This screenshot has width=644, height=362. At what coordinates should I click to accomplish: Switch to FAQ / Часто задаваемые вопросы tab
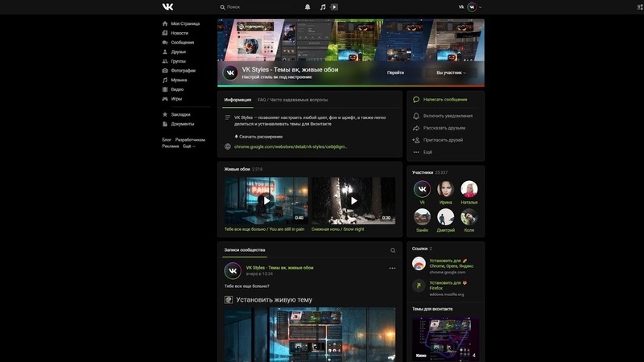292,100
